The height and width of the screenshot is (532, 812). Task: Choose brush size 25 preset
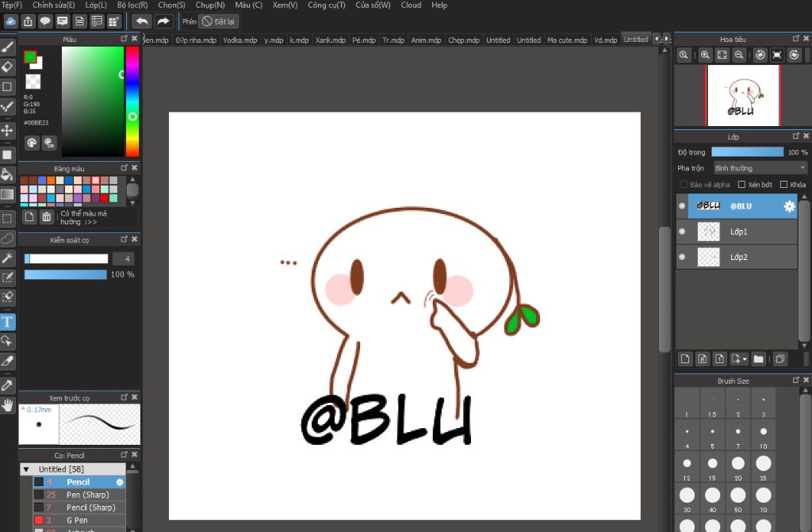coord(764,467)
